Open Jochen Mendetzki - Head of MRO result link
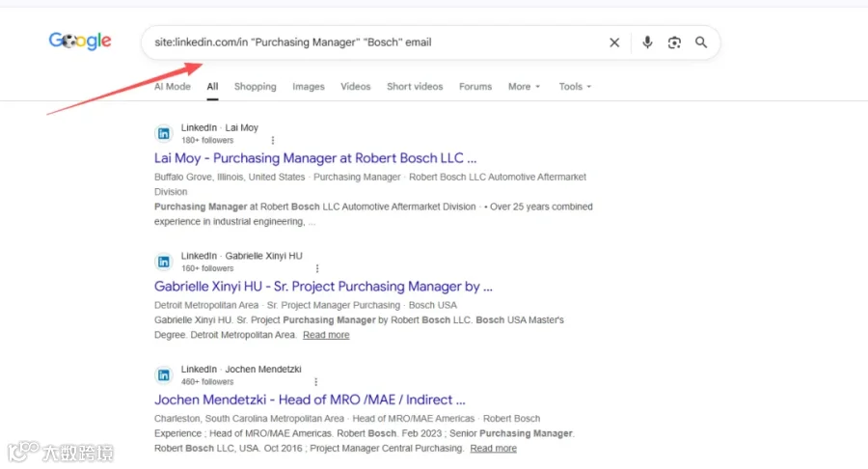 point(310,400)
